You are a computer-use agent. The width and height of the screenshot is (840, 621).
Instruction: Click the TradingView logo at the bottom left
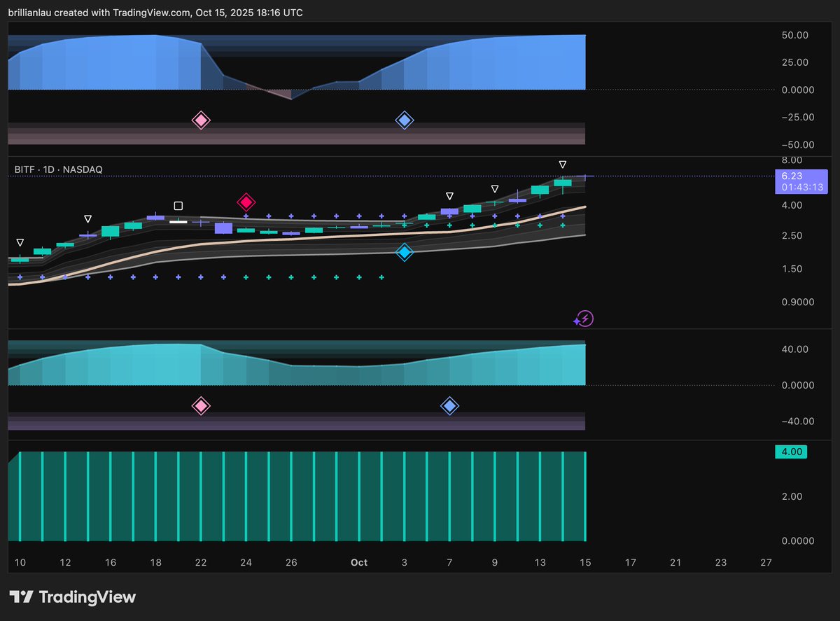73,596
